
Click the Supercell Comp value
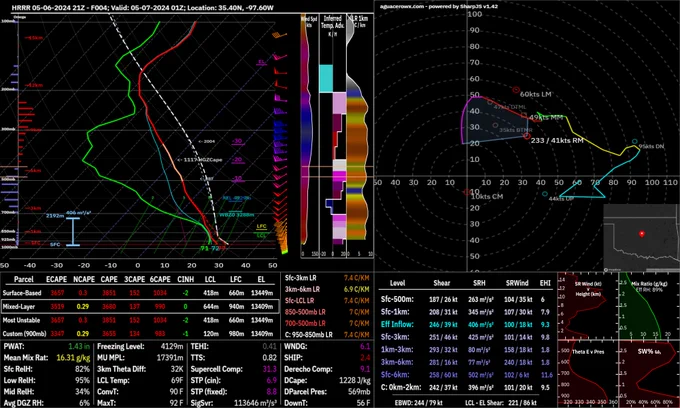pyautogui.click(x=270, y=369)
